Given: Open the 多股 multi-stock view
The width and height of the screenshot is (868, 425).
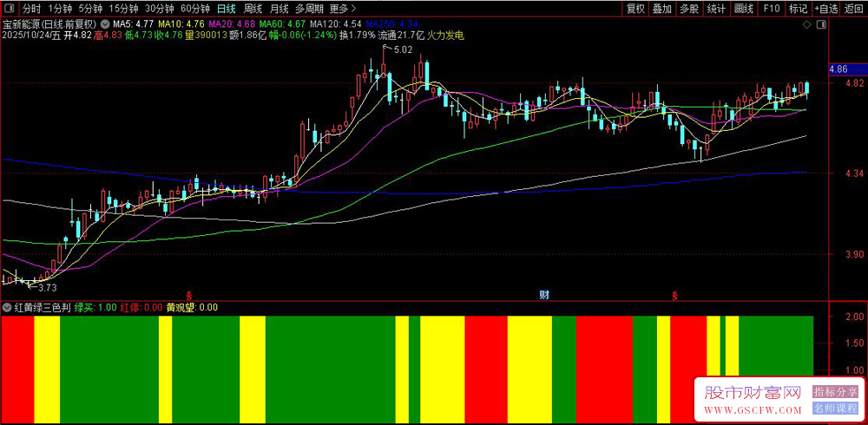Looking at the screenshot, I should tap(689, 9).
